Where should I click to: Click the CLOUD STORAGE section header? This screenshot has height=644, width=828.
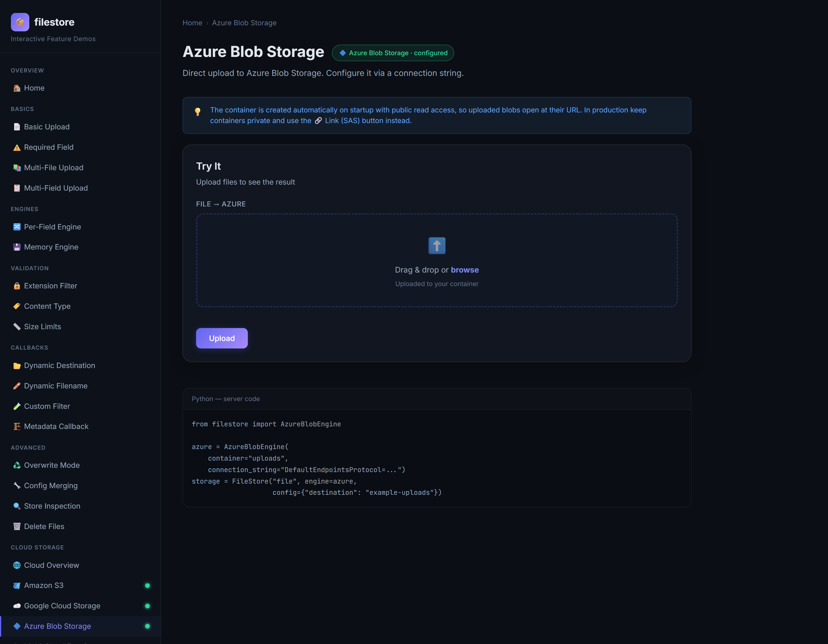pos(37,547)
